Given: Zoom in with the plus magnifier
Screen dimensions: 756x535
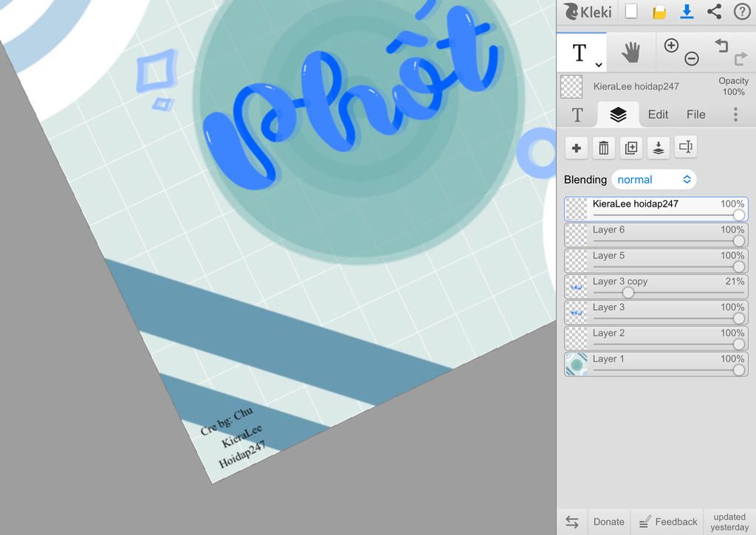Looking at the screenshot, I should (671, 46).
